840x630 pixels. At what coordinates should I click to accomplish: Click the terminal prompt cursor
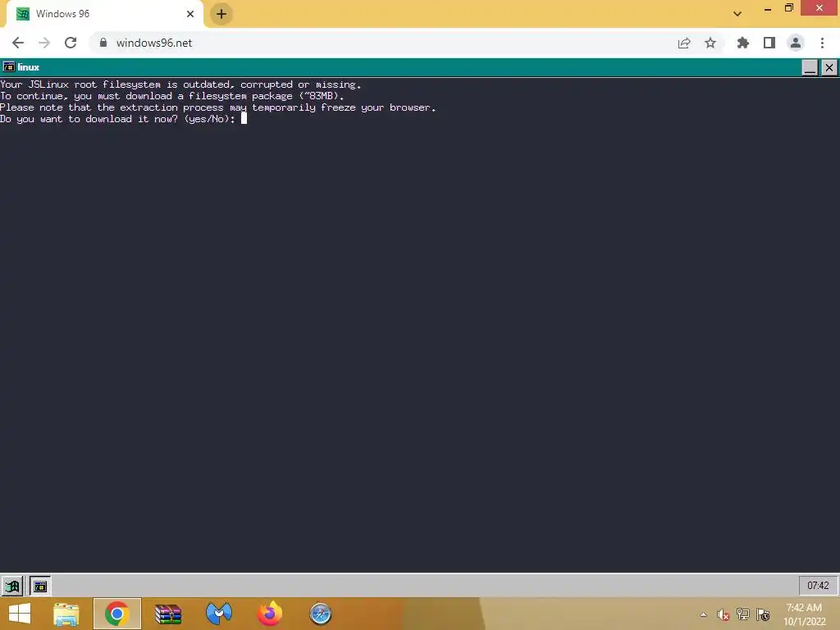click(x=244, y=118)
